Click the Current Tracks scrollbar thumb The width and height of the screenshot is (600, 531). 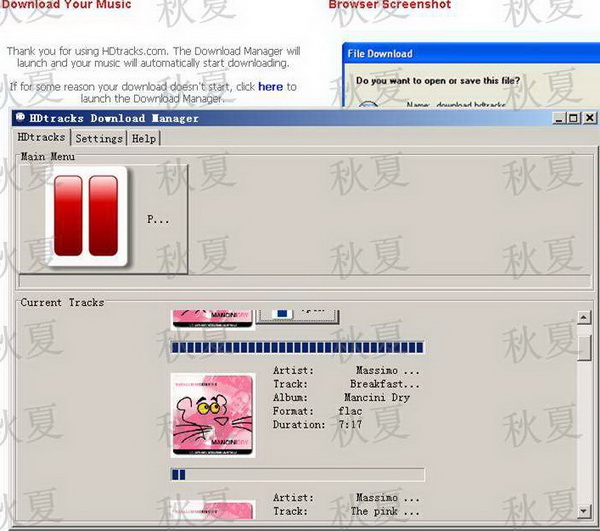(584, 347)
